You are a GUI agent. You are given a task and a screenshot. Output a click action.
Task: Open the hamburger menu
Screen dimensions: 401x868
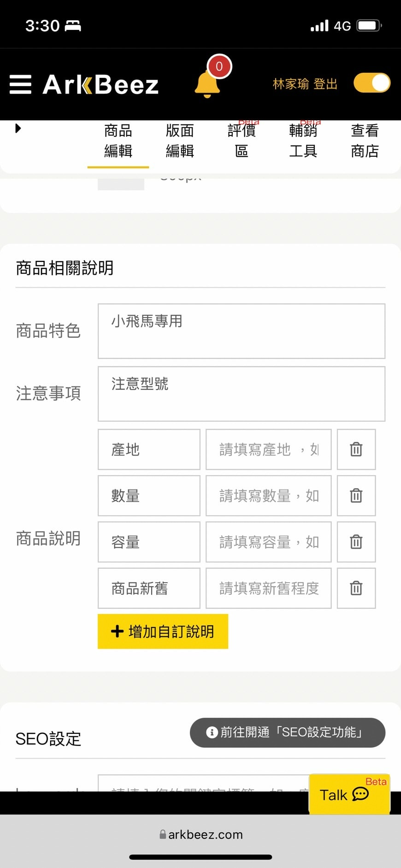coord(21,84)
